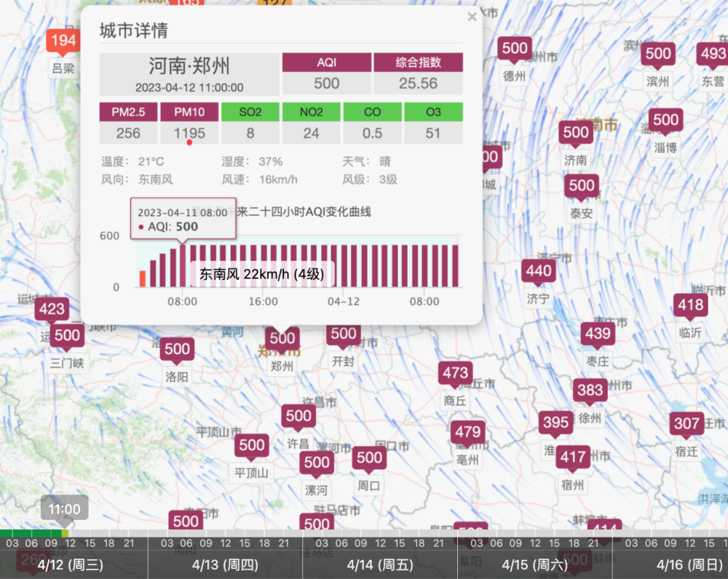This screenshot has width=728, height=579.
Task: Select the 440 marker for 济宁
Action: pos(539,271)
